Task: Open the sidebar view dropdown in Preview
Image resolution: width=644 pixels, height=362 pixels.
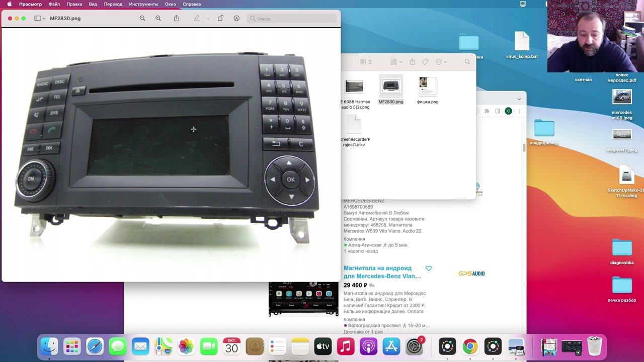Action: 39,19
